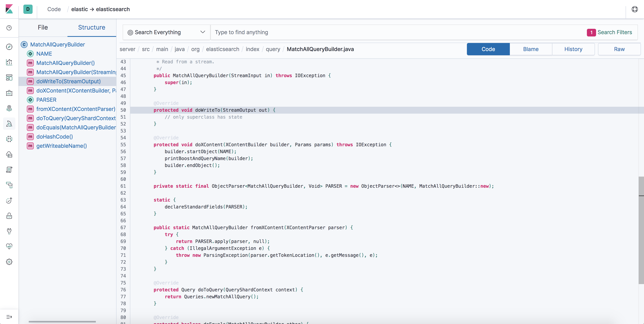644x324 pixels.
Task: Click the Raw button
Action: [x=619, y=49]
